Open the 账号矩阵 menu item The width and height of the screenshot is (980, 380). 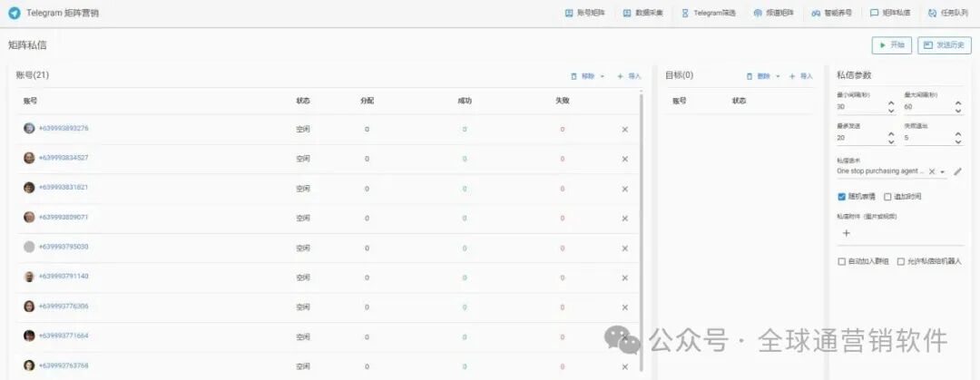585,13
